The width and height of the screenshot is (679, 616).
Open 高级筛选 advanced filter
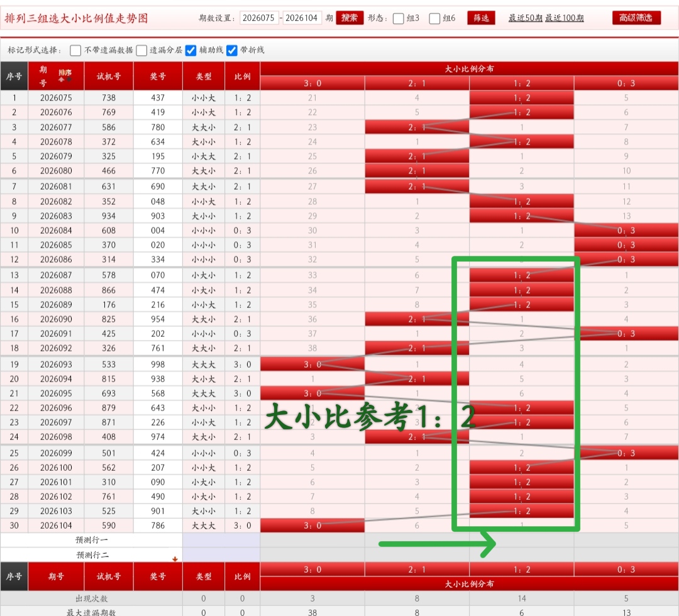pos(636,18)
